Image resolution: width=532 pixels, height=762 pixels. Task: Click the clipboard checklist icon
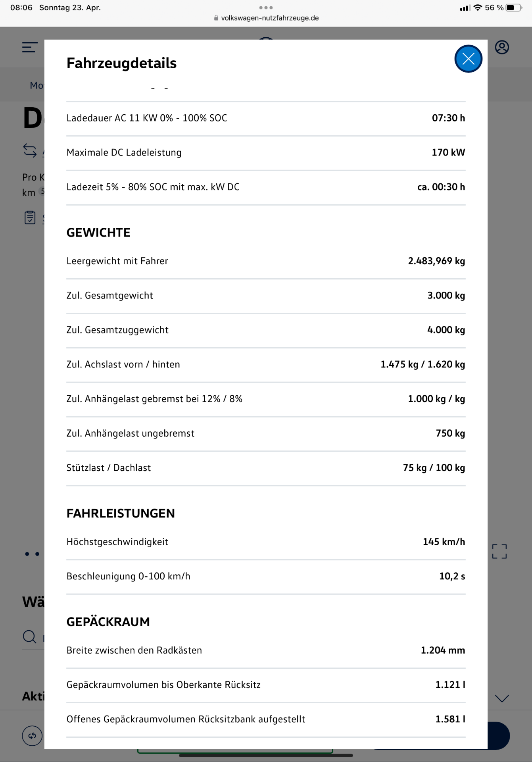coord(30,217)
